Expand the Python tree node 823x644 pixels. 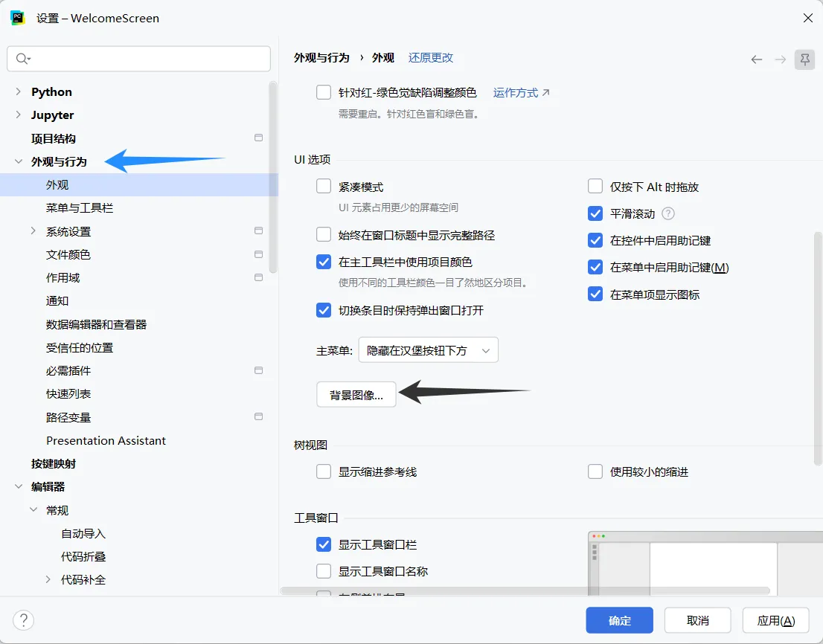tap(19, 91)
